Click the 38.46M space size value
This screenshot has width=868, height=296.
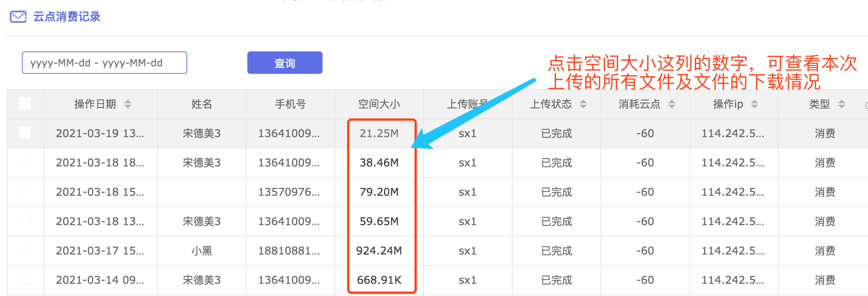379,163
